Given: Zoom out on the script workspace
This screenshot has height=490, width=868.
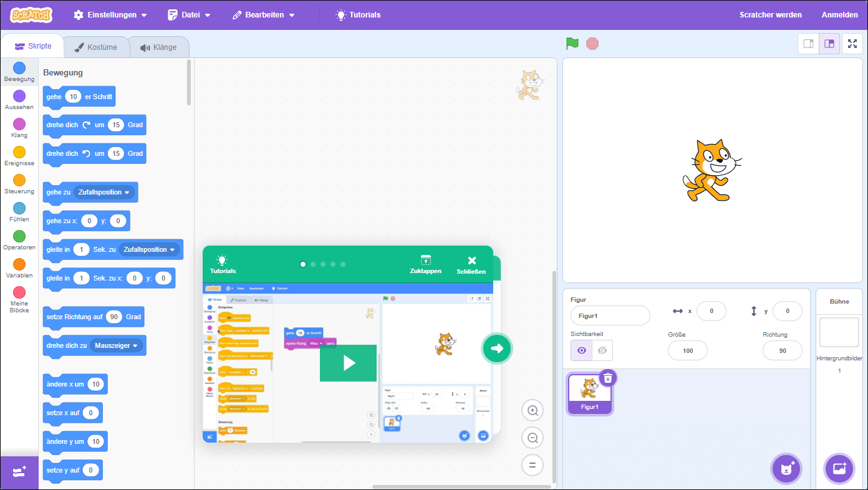Looking at the screenshot, I should pyautogui.click(x=533, y=438).
